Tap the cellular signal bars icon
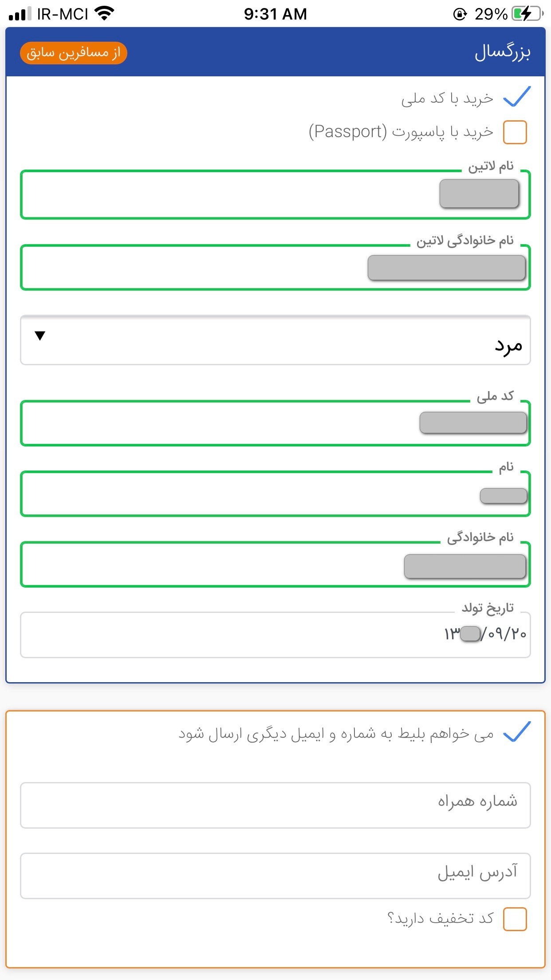Screen dimensions: 551x980 (x=20, y=14)
